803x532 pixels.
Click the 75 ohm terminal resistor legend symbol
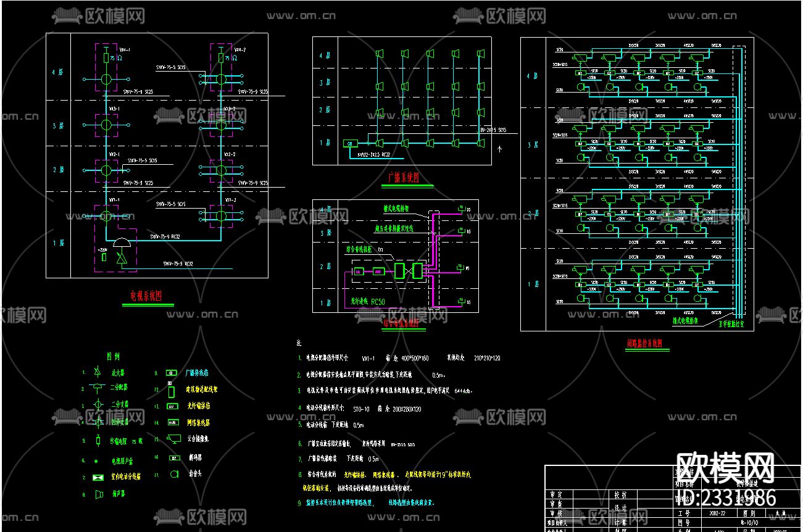pos(98,441)
